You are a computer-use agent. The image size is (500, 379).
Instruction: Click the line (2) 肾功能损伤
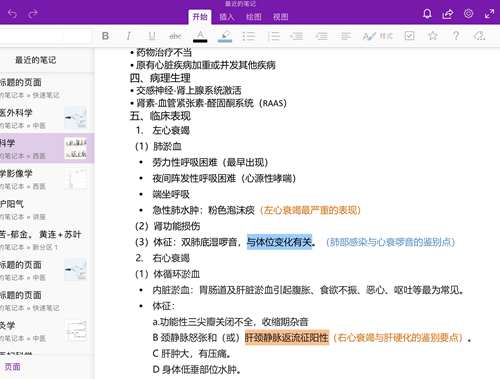167,226
